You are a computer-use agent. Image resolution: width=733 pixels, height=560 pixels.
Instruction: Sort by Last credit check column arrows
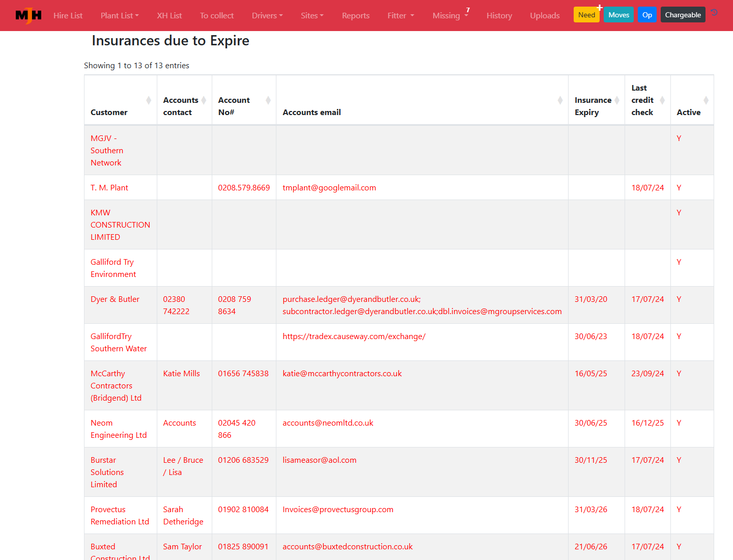click(662, 100)
